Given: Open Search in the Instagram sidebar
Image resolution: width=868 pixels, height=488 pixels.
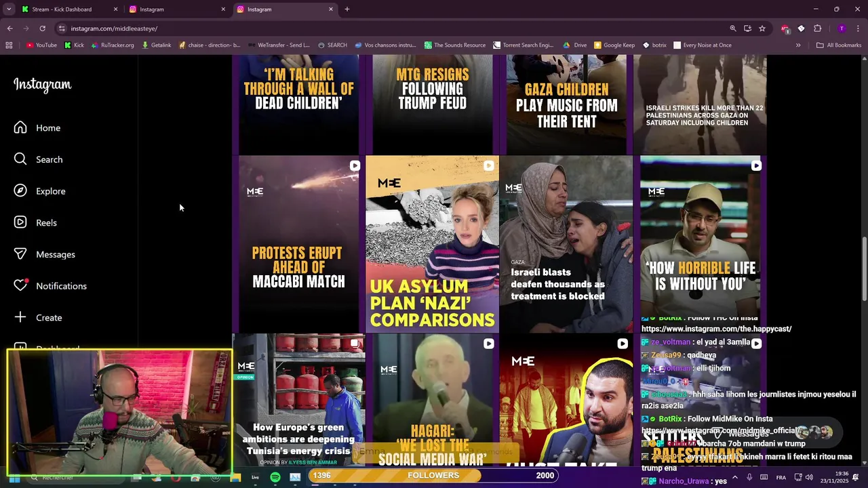Looking at the screenshot, I should click(39, 159).
